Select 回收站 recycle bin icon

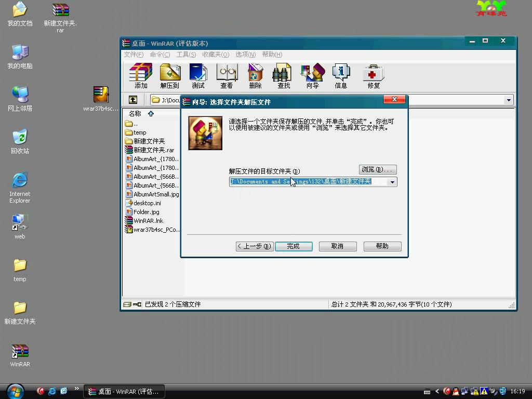pos(20,142)
